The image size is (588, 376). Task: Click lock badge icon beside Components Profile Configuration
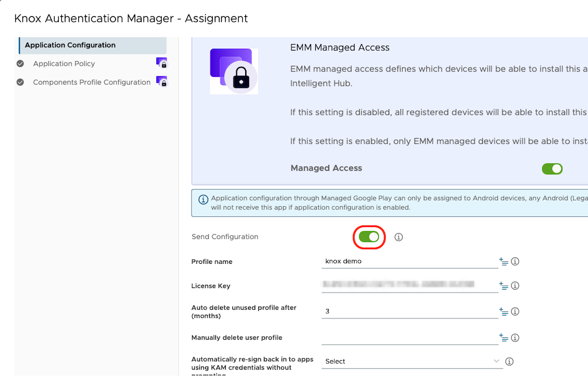[x=161, y=82]
